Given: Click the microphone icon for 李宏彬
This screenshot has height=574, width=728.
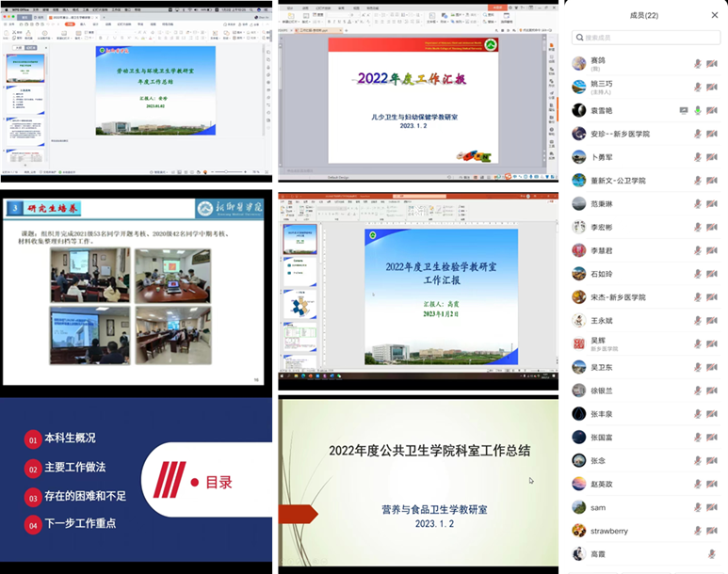Looking at the screenshot, I should click(698, 228).
